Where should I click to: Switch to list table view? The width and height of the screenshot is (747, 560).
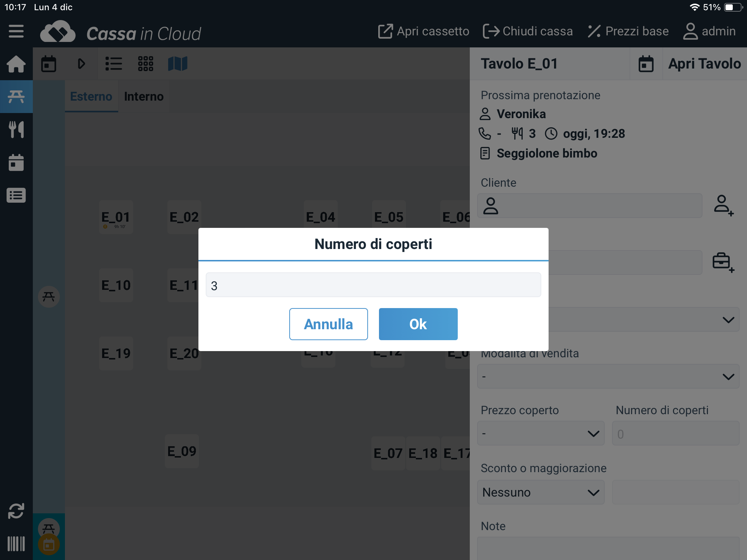tap(113, 64)
